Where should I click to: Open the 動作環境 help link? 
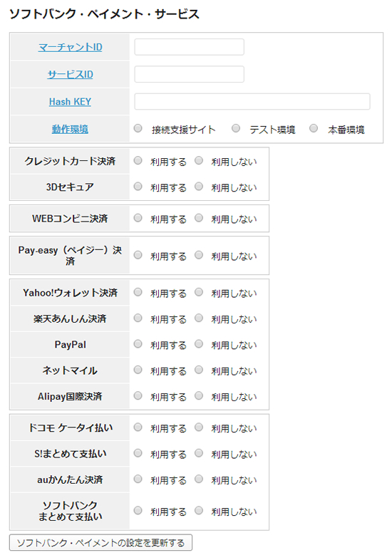[70, 129]
